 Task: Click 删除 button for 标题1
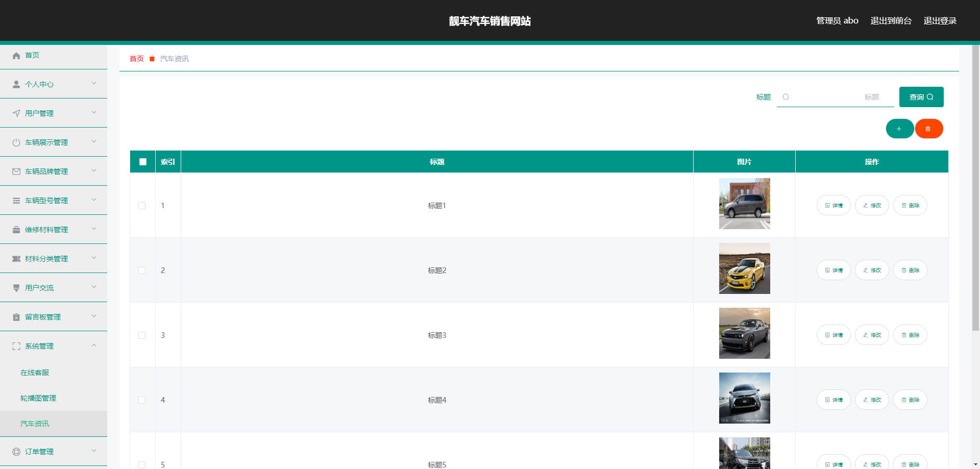[910, 205]
